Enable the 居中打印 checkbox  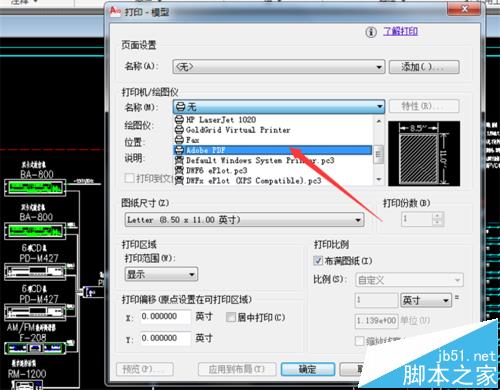230,317
